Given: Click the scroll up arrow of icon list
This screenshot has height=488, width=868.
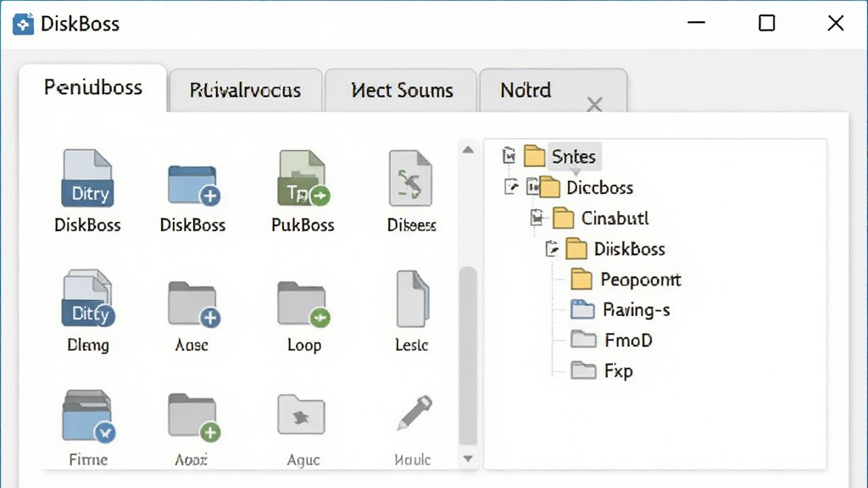Looking at the screenshot, I should click(468, 150).
